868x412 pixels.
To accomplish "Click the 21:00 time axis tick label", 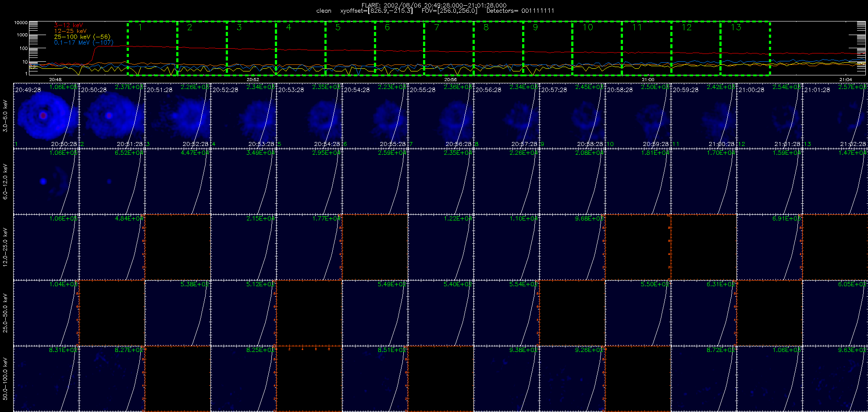I will click(648, 80).
